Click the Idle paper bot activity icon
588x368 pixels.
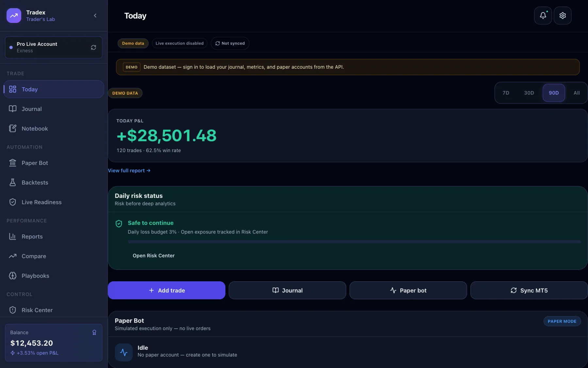[123, 352]
